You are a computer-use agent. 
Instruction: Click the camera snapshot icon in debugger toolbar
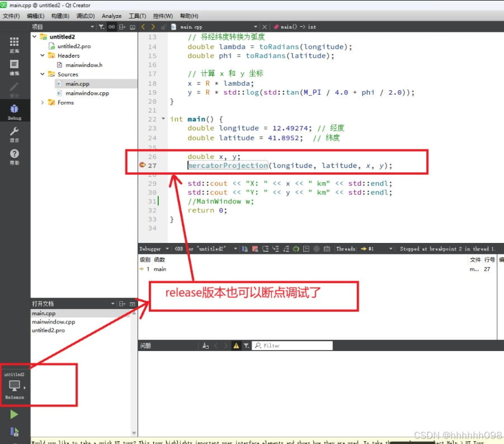[327, 249]
